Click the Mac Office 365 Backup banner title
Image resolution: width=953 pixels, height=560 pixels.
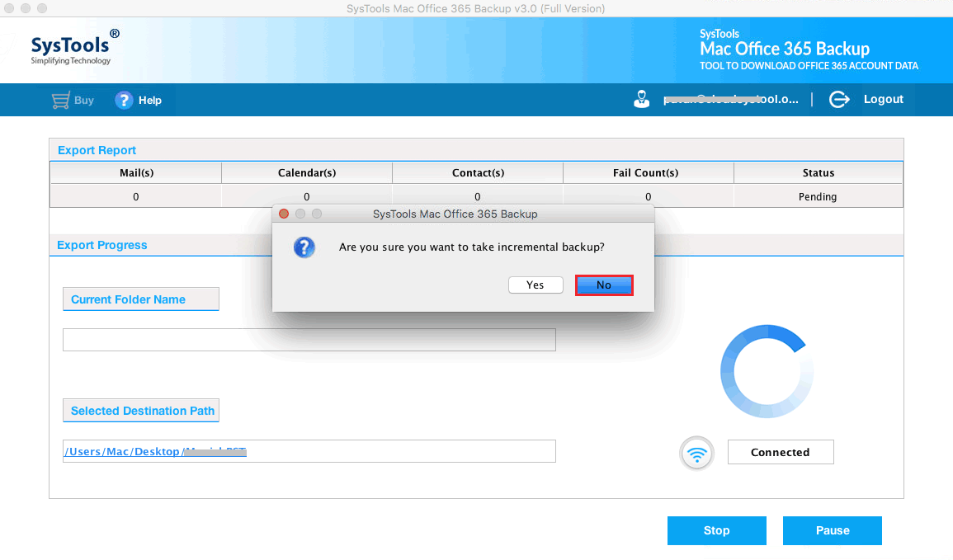point(785,49)
